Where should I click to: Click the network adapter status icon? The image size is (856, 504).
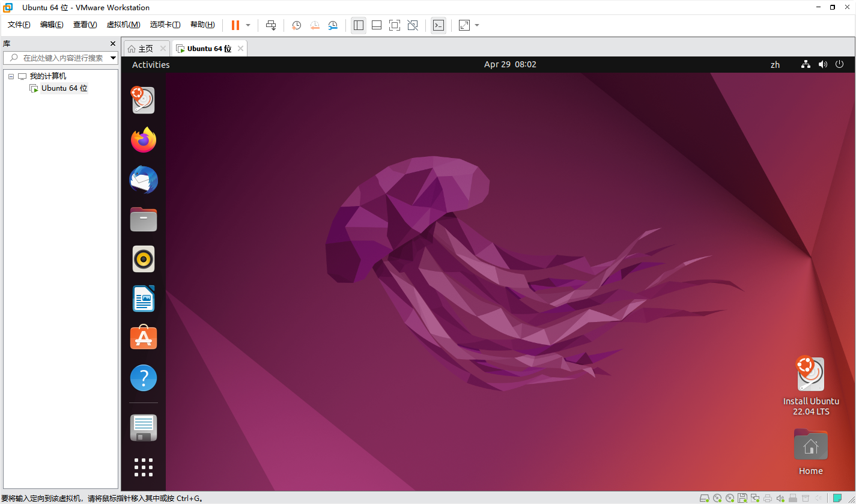pos(755,498)
